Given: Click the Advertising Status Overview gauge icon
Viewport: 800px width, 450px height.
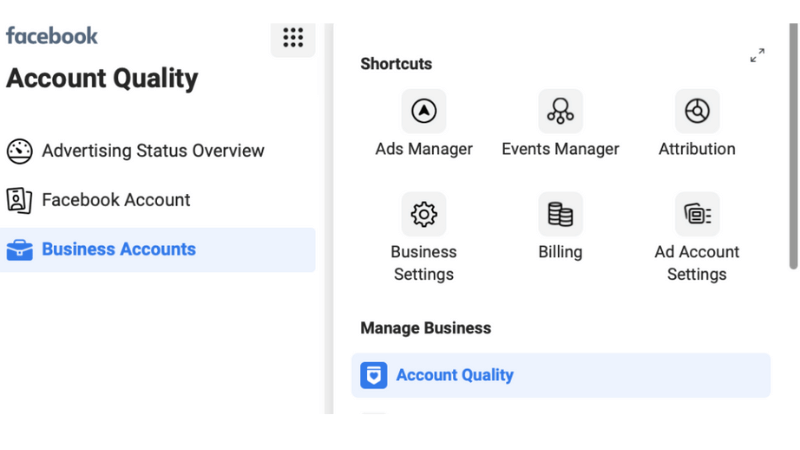Looking at the screenshot, I should (x=19, y=151).
